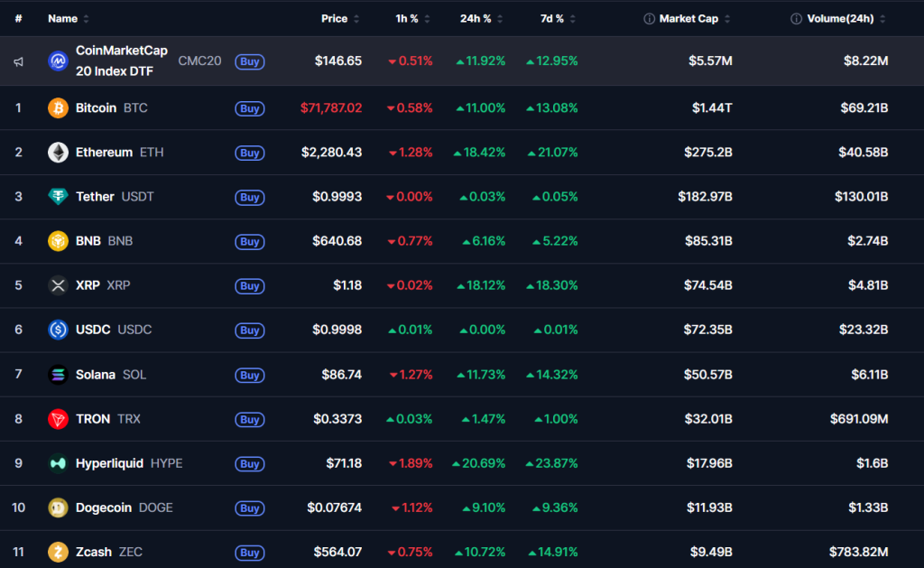The height and width of the screenshot is (568, 924).
Task: Click Dogecoin price $0.07674
Action: coord(334,507)
